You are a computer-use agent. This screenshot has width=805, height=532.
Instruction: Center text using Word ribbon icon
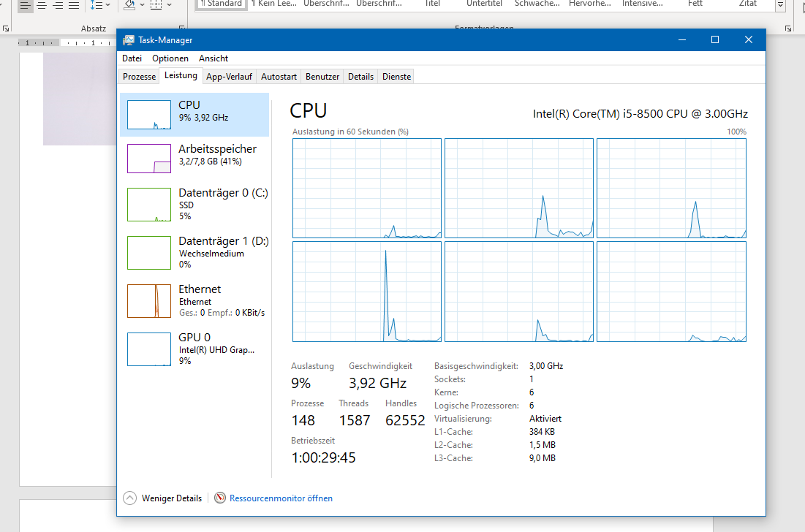42,6
